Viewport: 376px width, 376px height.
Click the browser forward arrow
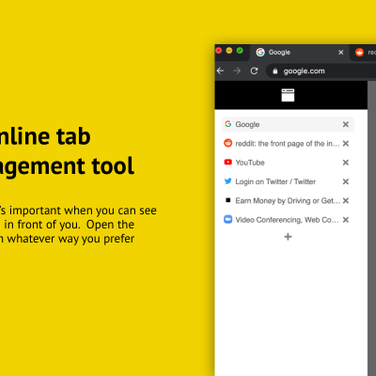click(237, 71)
